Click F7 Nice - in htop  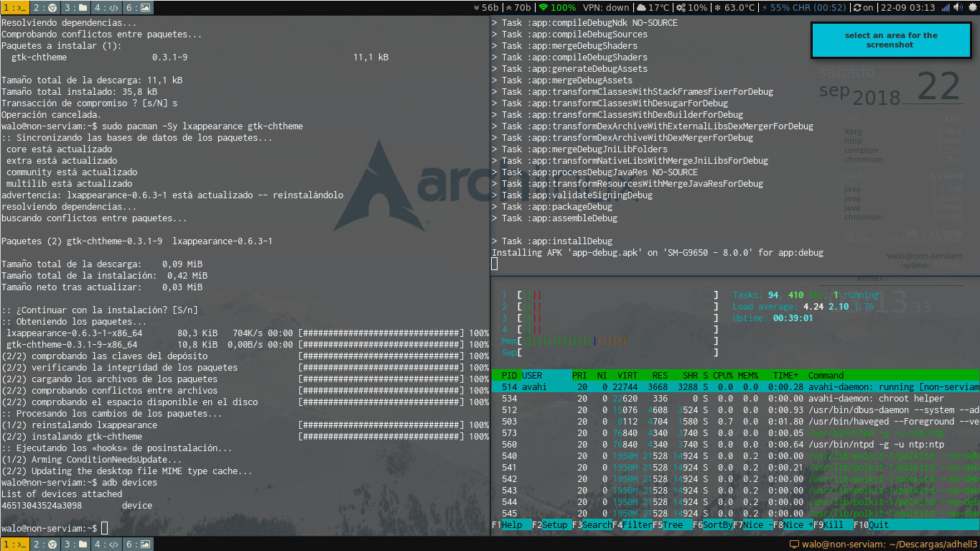pos(753,525)
